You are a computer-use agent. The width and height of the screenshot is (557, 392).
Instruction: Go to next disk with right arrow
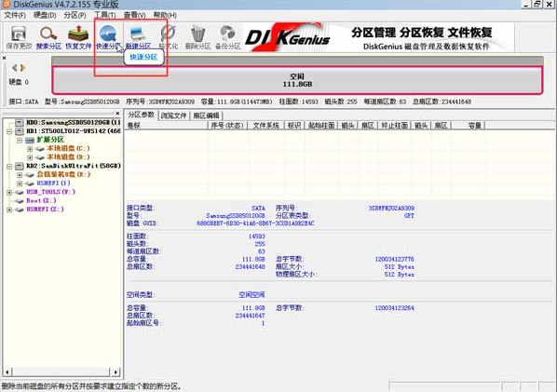tap(23, 67)
